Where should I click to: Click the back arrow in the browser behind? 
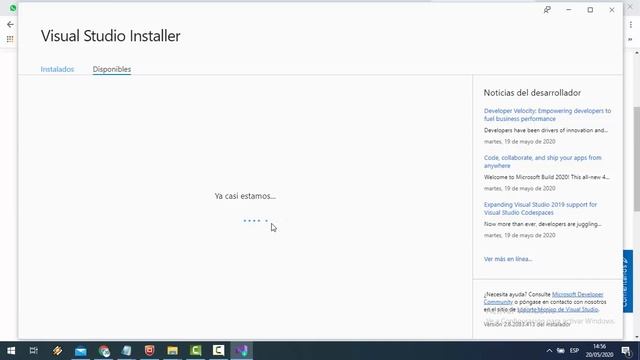(x=10, y=24)
